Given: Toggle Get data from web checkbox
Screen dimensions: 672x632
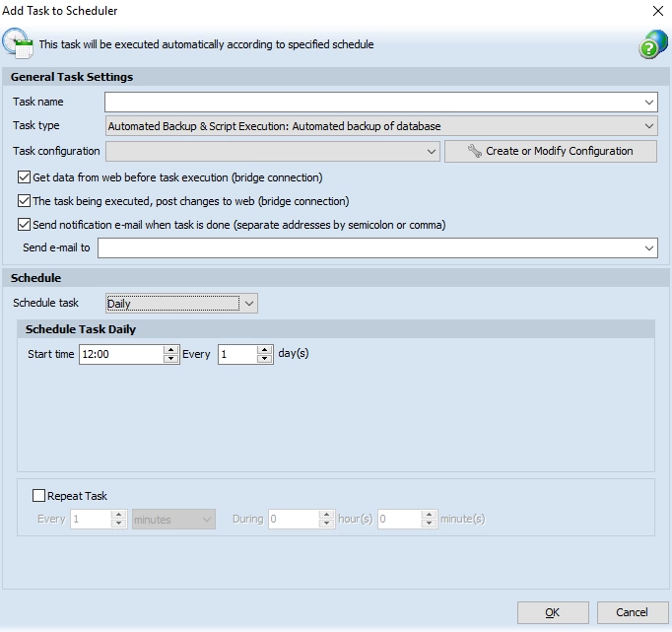Looking at the screenshot, I should (x=24, y=177).
